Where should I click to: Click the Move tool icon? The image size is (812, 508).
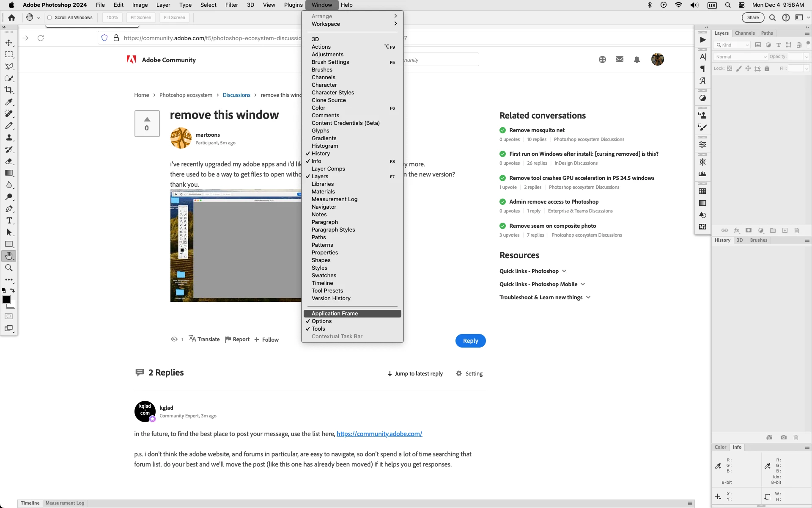click(x=9, y=43)
